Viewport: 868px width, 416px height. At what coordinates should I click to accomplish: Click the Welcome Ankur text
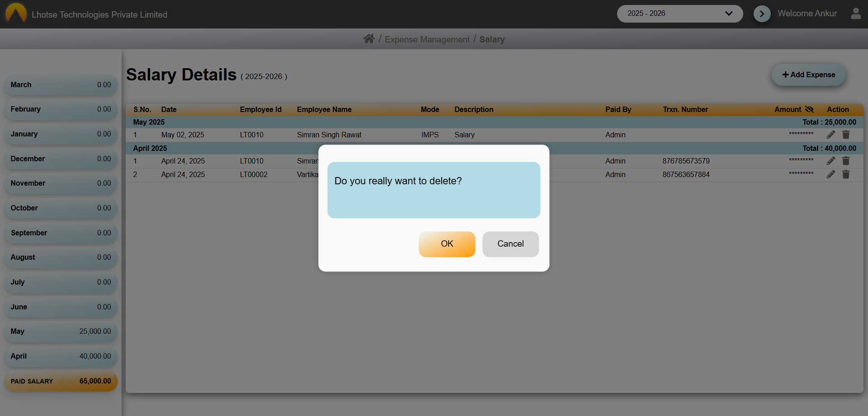pyautogui.click(x=807, y=14)
